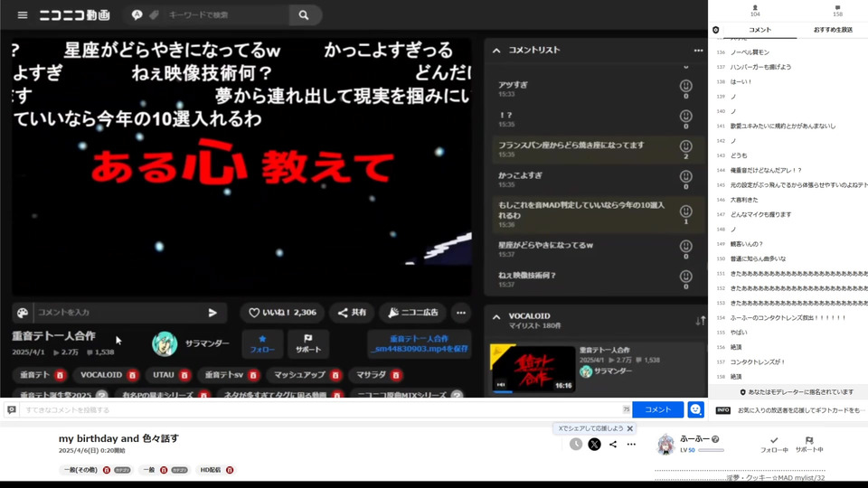Click the サポート中 flag button

click(809, 445)
